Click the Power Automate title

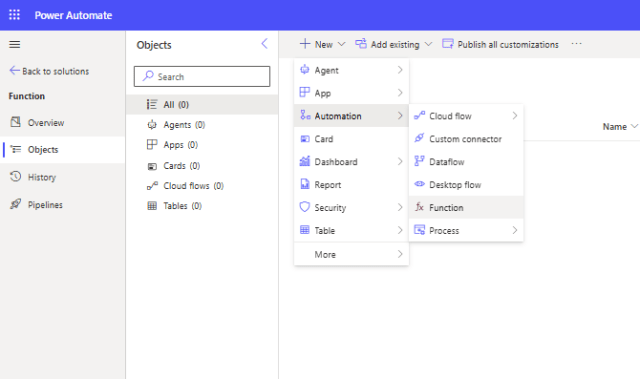coord(73,15)
